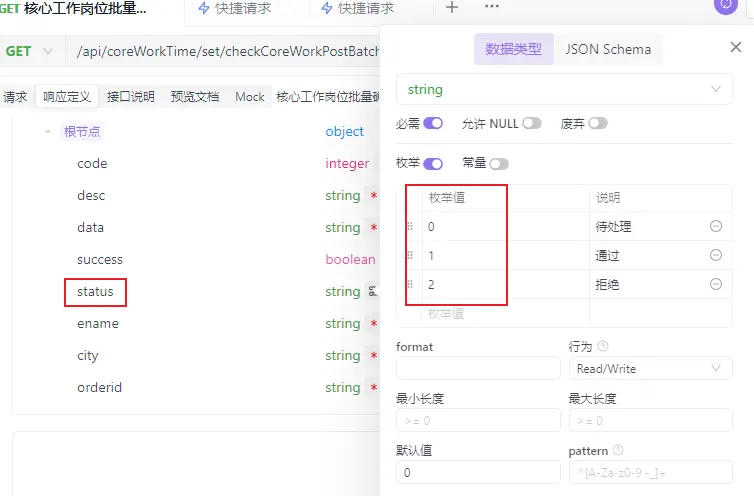
Task: Select the success field row
Action: click(x=100, y=259)
